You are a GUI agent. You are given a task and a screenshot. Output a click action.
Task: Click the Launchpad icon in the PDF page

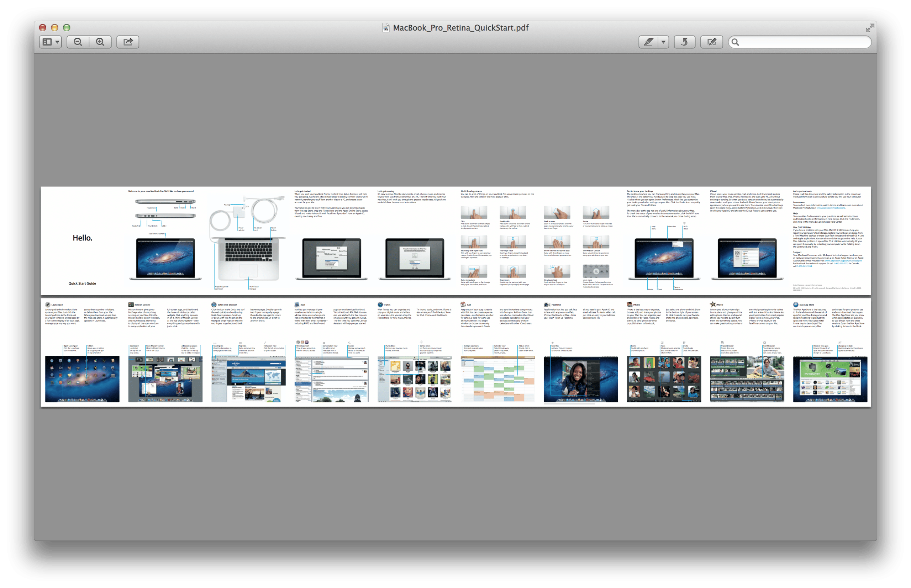pyautogui.click(x=48, y=305)
